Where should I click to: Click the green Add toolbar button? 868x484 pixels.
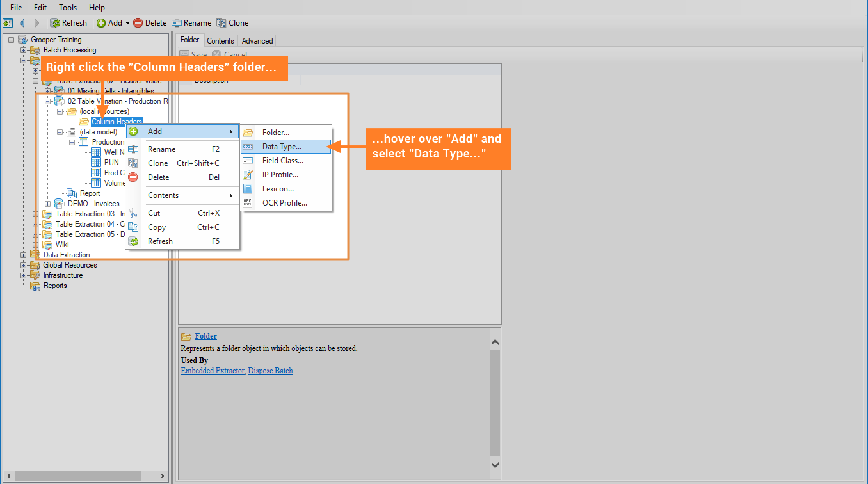point(109,23)
